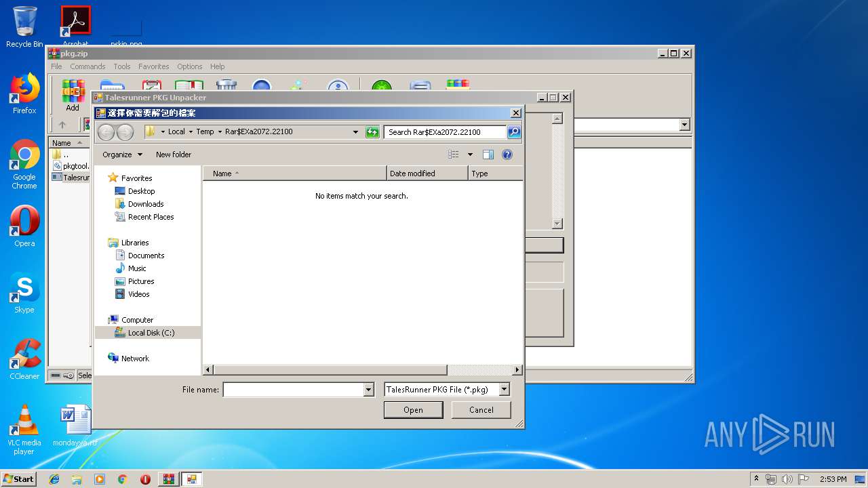Click the Start button
868x488 pixels.
18,479
